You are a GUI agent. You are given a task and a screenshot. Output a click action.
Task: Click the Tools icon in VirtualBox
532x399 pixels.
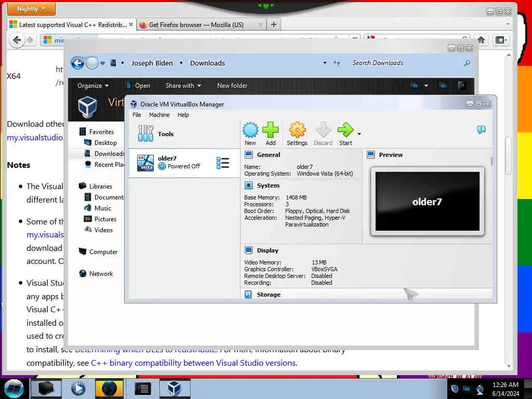[145, 134]
